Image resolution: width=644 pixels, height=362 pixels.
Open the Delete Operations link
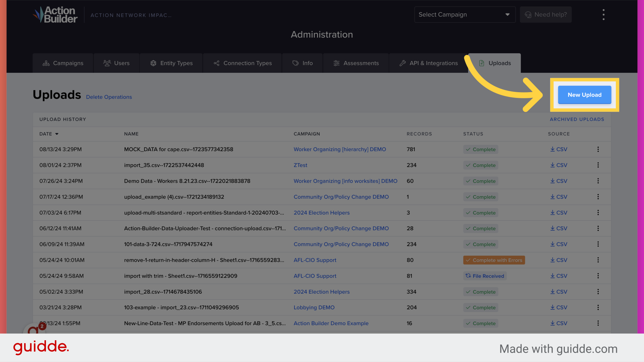[109, 97]
